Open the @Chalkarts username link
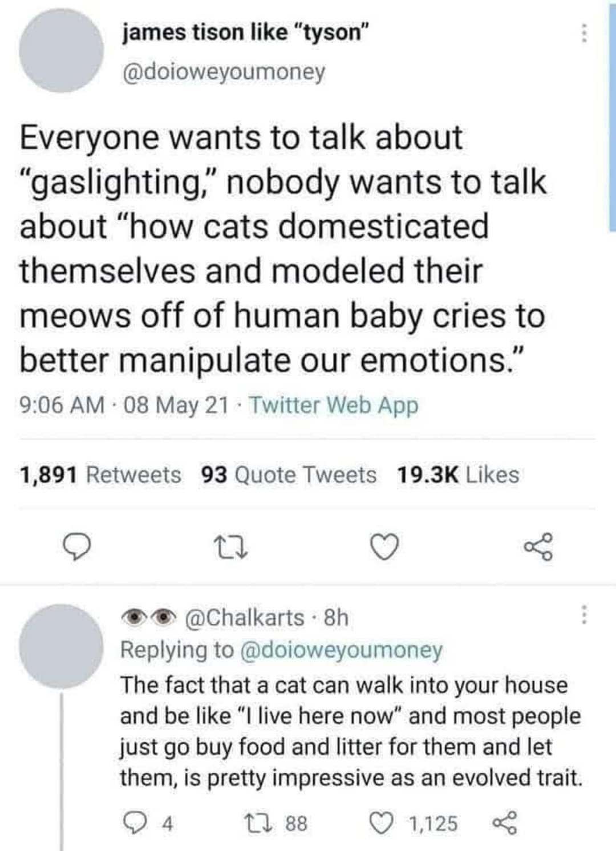 point(245,617)
